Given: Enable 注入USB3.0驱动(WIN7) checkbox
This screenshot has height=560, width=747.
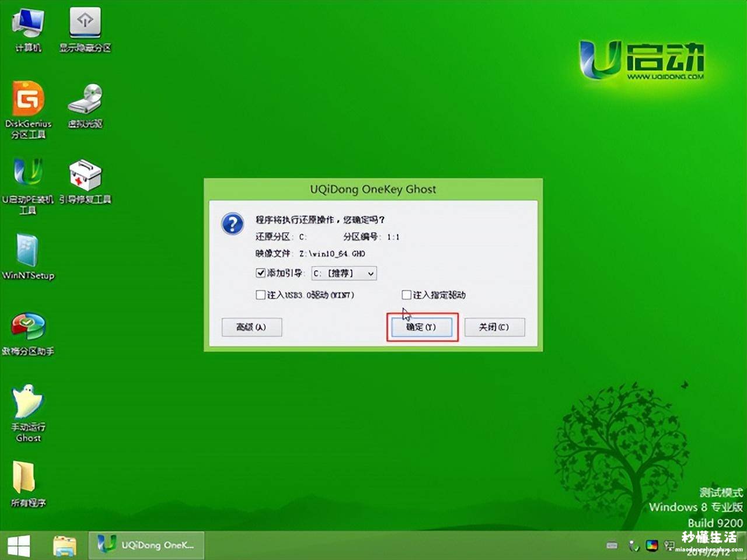Looking at the screenshot, I should (x=260, y=295).
